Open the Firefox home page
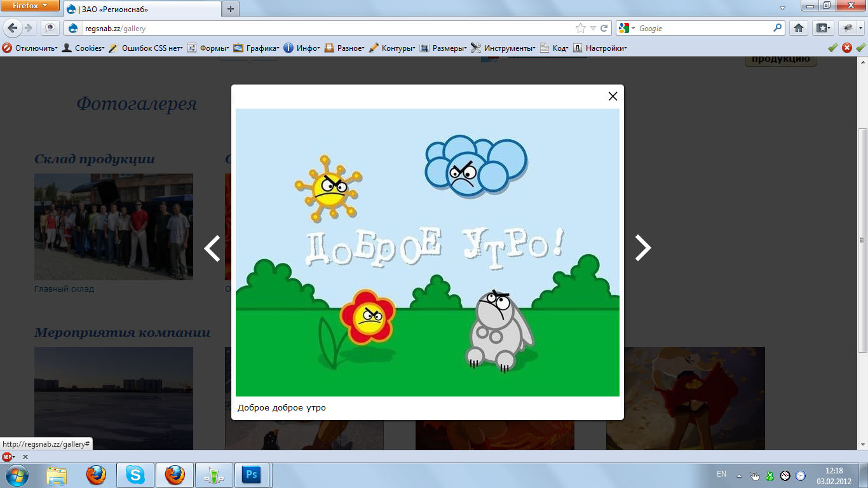Screen dimensions: 868x488 click(799, 28)
